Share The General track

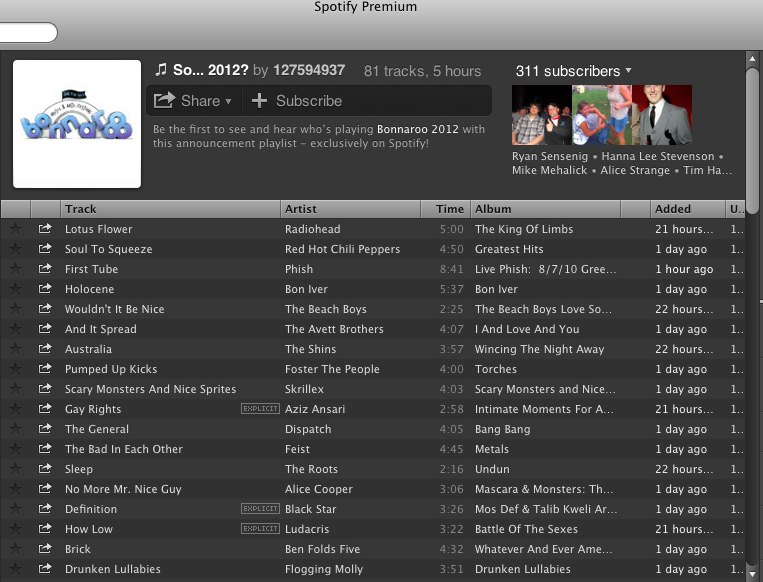pos(45,428)
